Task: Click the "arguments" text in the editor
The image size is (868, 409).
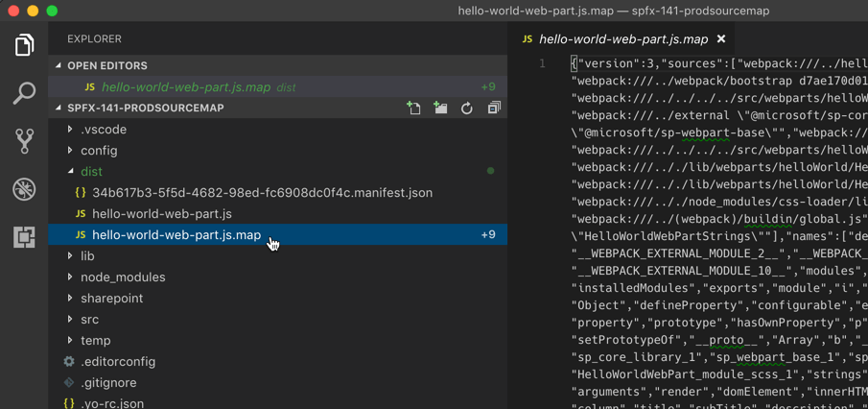Action: (x=609, y=392)
